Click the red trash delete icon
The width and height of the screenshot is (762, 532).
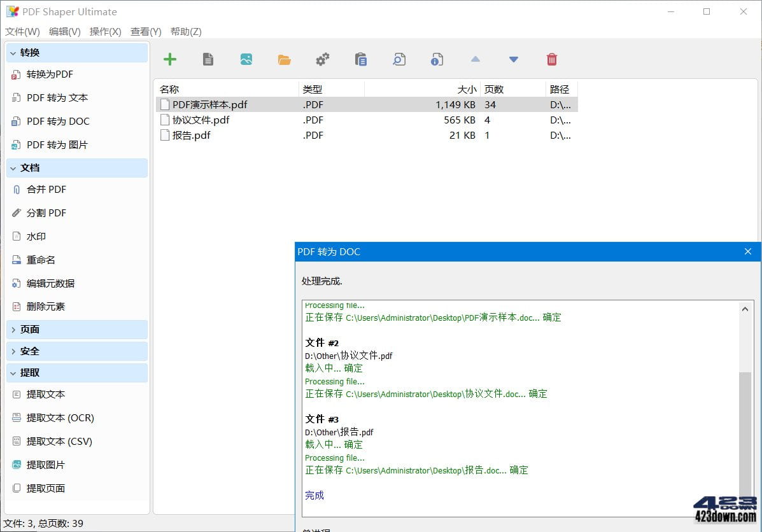click(551, 59)
